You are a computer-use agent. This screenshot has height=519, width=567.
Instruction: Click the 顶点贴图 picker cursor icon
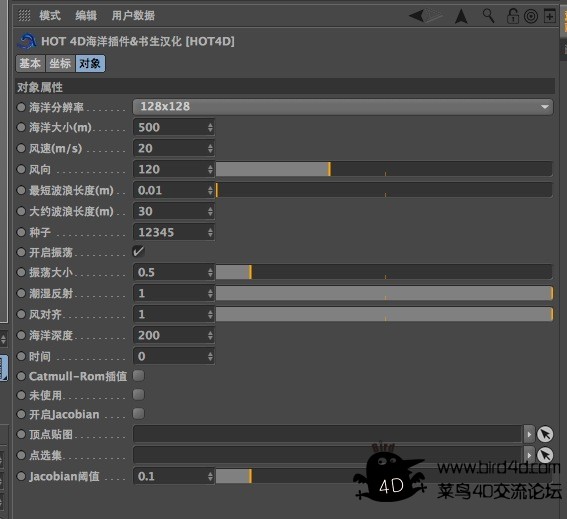(545, 434)
